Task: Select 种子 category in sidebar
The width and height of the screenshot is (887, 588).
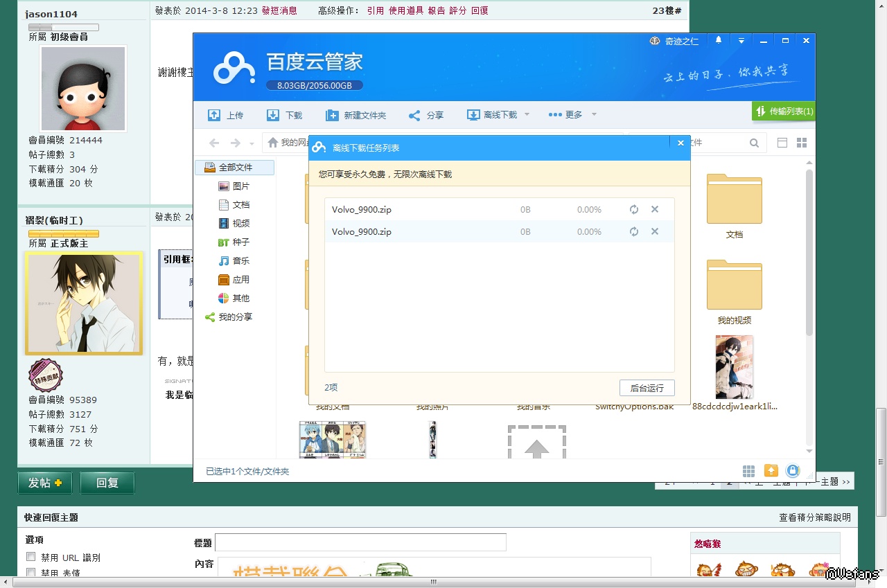Action: coord(234,242)
